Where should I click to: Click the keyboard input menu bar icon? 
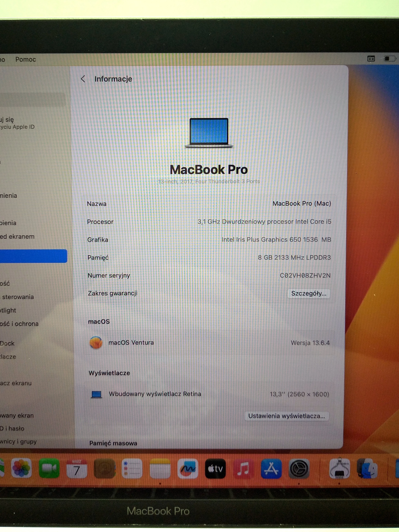(x=371, y=59)
